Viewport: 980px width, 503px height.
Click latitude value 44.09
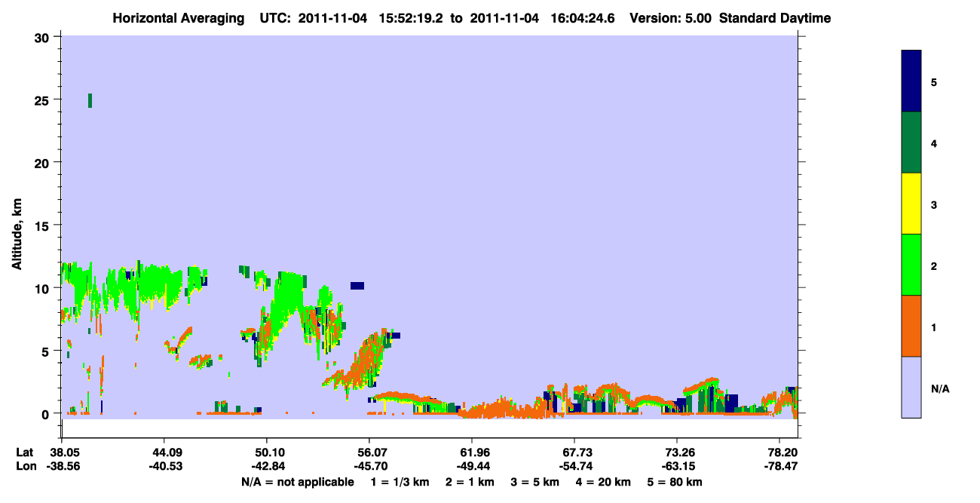pyautogui.click(x=164, y=452)
